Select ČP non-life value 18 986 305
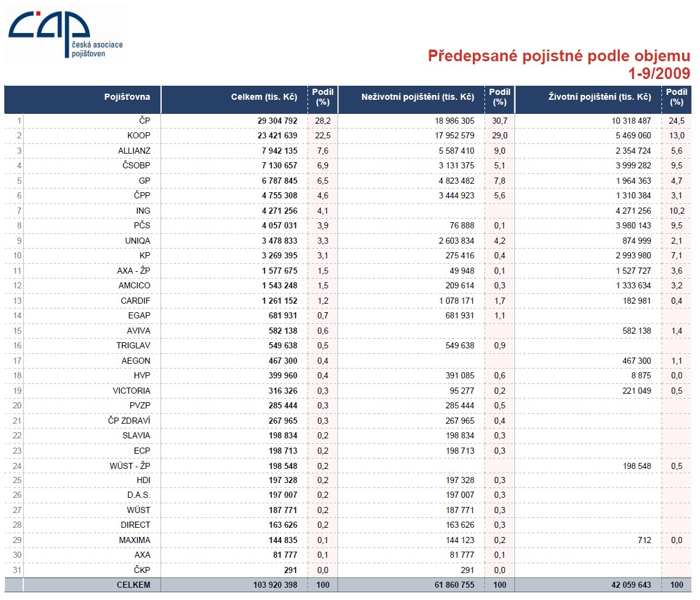Viewport: 700px width, 600px height. [454, 121]
